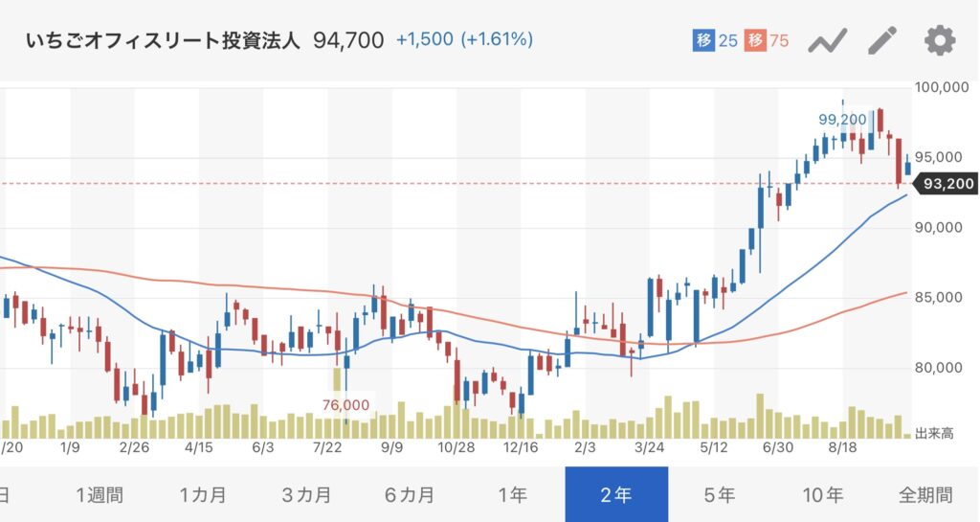
Task: Show the 1年 chart period
Action: coord(513,495)
